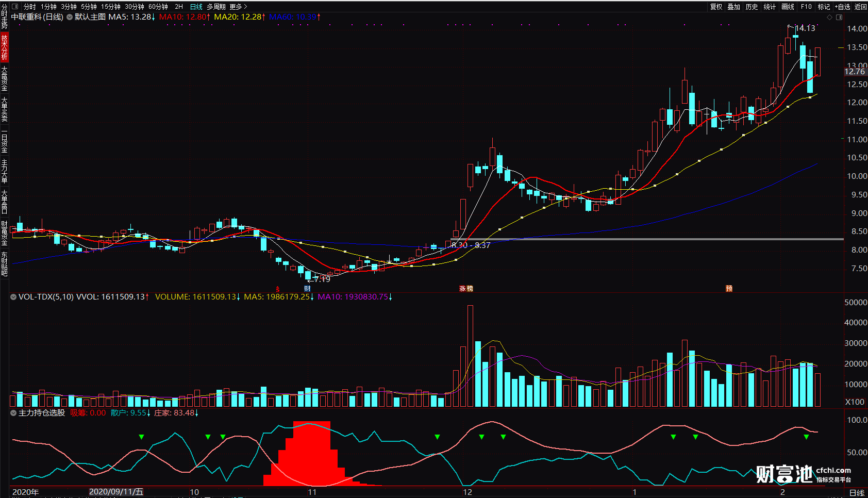The height and width of the screenshot is (498, 868).
Task: Open the 历史 history button
Action: [x=752, y=7]
